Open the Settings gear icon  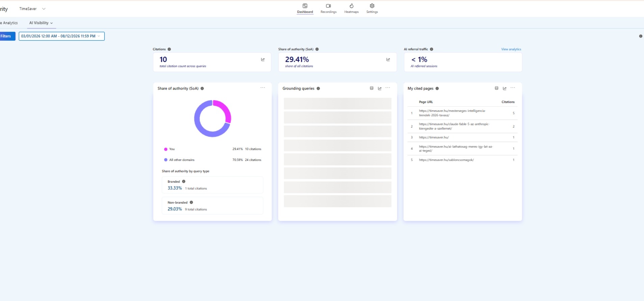pos(372,6)
